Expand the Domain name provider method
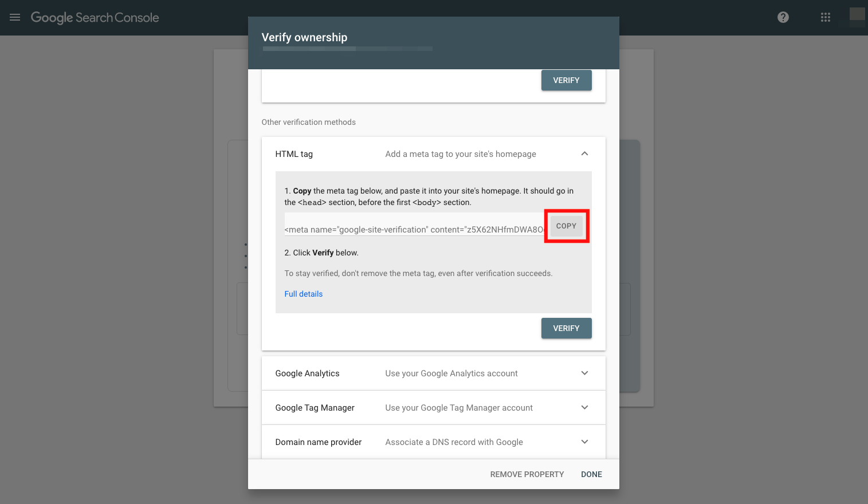 [584, 442]
